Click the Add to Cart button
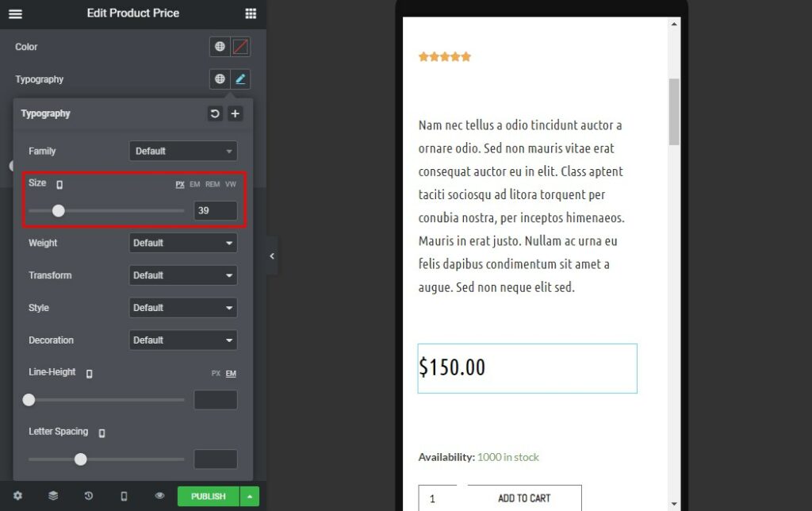This screenshot has width=812, height=511. click(x=524, y=498)
